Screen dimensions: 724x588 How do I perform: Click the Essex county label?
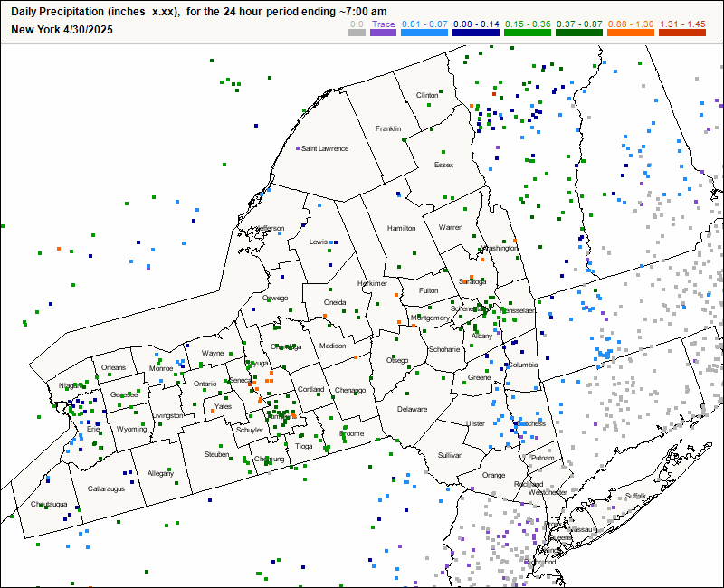(x=443, y=165)
